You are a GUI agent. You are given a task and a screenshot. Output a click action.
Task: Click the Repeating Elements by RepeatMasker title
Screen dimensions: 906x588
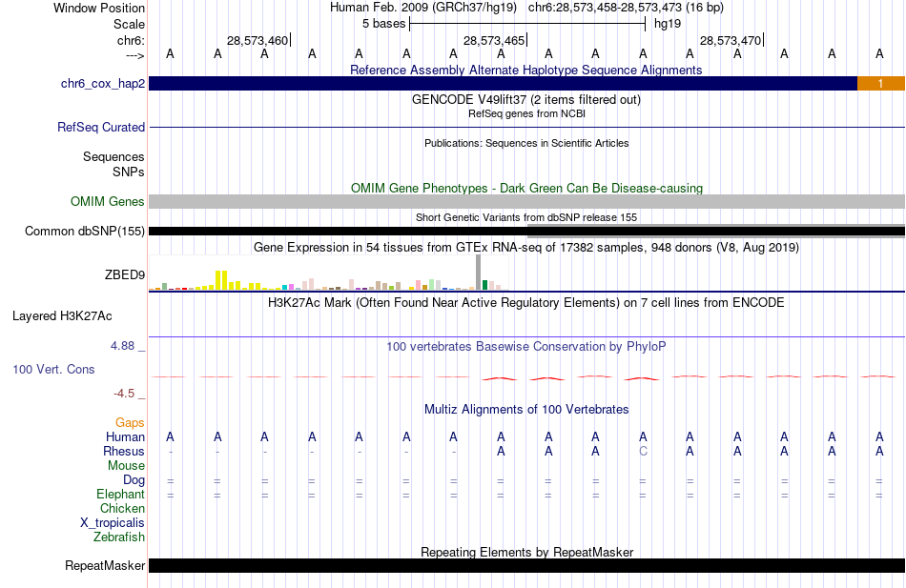pos(527,552)
